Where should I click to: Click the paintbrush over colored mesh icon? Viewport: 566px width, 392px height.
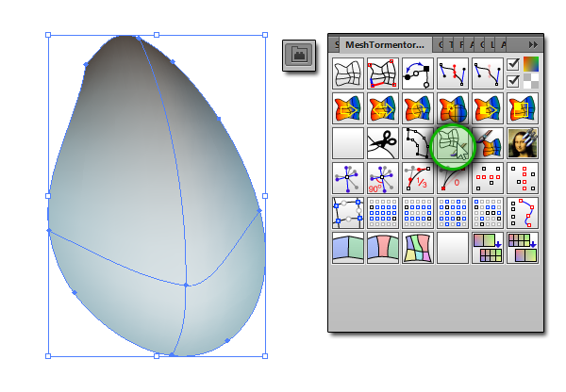pyautogui.click(x=488, y=143)
